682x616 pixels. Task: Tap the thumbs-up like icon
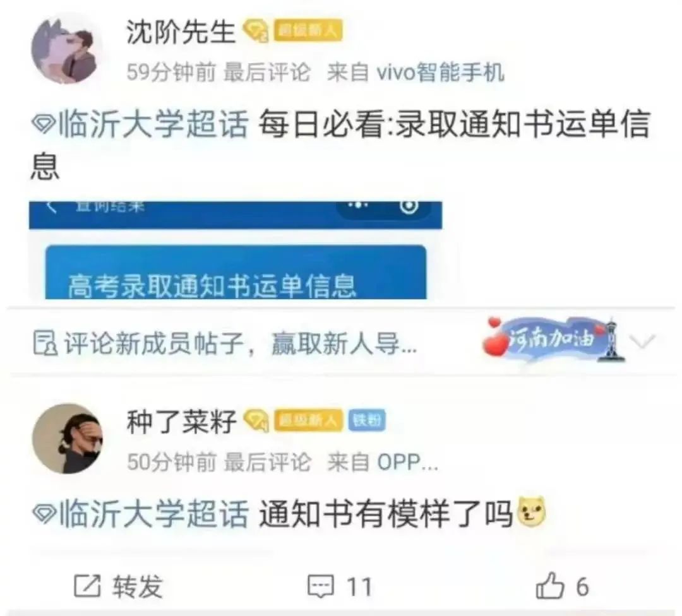coord(550,586)
